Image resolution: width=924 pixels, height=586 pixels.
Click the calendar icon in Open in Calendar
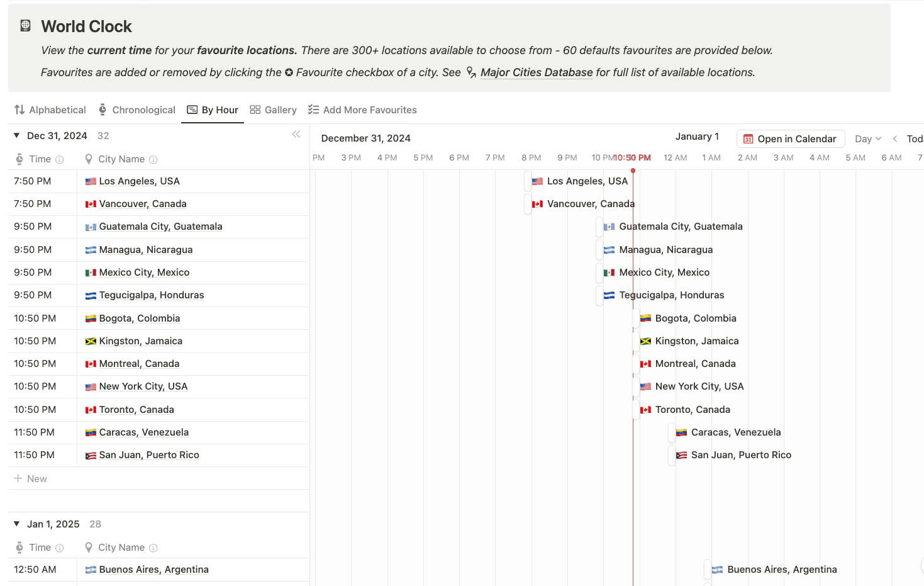pos(749,139)
